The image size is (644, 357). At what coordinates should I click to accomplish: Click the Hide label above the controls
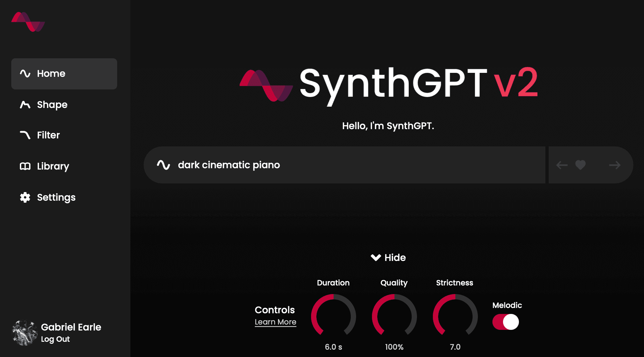click(394, 258)
